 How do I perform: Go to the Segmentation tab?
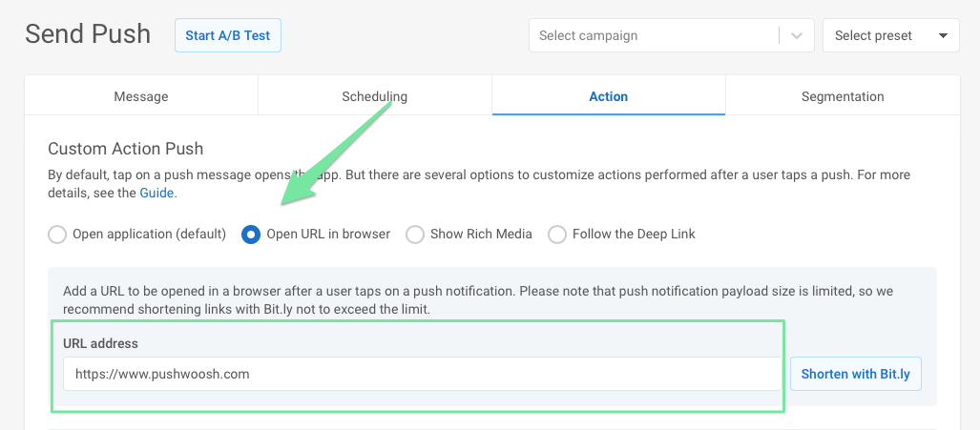(843, 96)
